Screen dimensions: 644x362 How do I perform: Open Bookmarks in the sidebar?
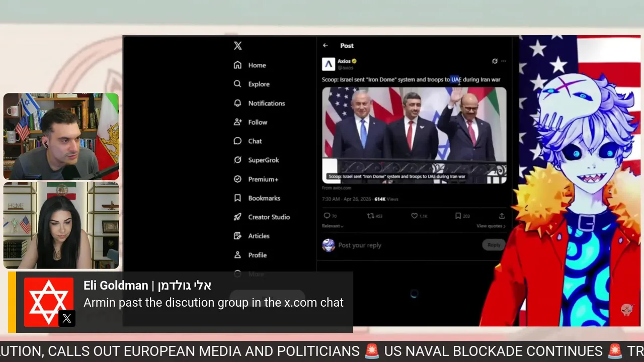tap(257, 198)
